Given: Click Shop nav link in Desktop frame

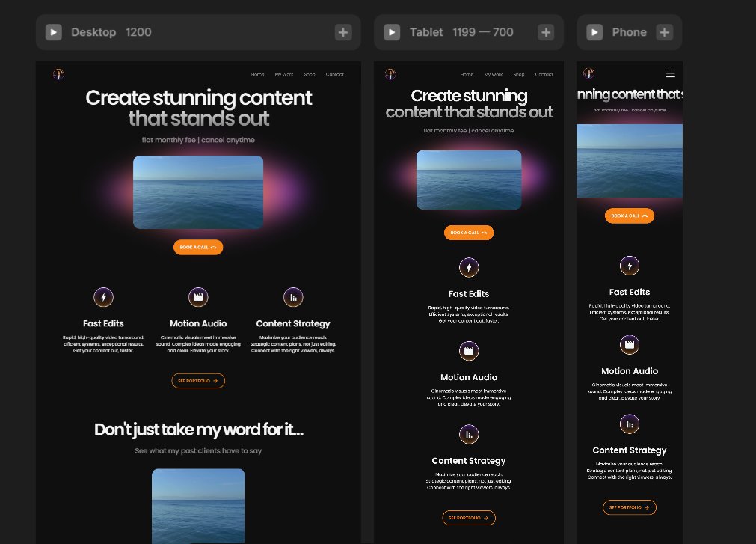Looking at the screenshot, I should click(x=310, y=74).
